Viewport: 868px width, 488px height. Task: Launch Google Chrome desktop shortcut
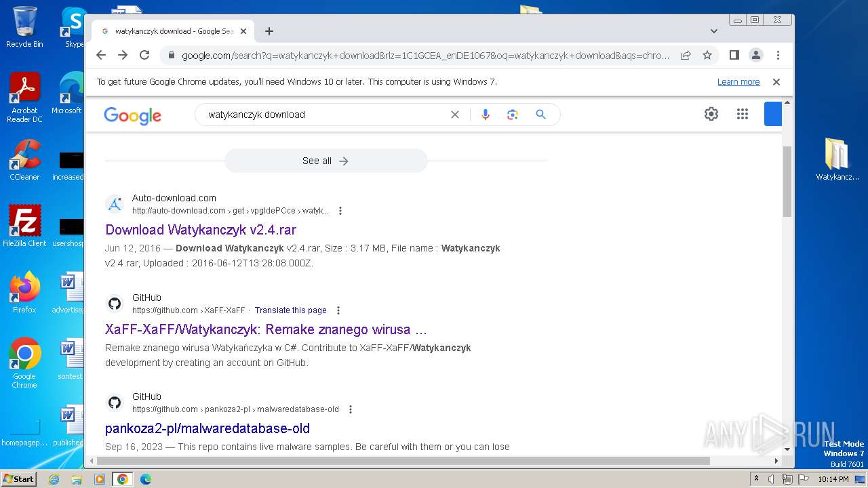[24, 363]
